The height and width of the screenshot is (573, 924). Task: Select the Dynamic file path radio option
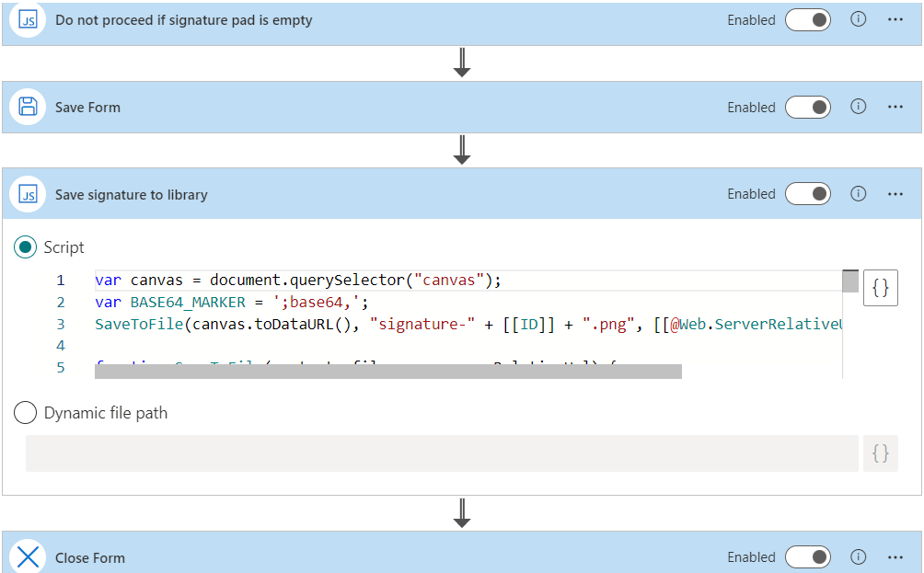(x=26, y=413)
